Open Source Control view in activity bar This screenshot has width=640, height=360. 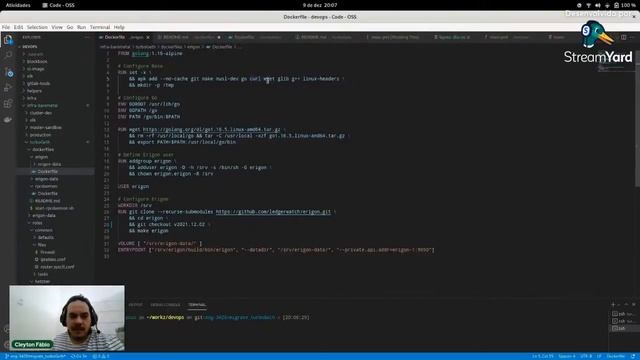click(x=9, y=72)
